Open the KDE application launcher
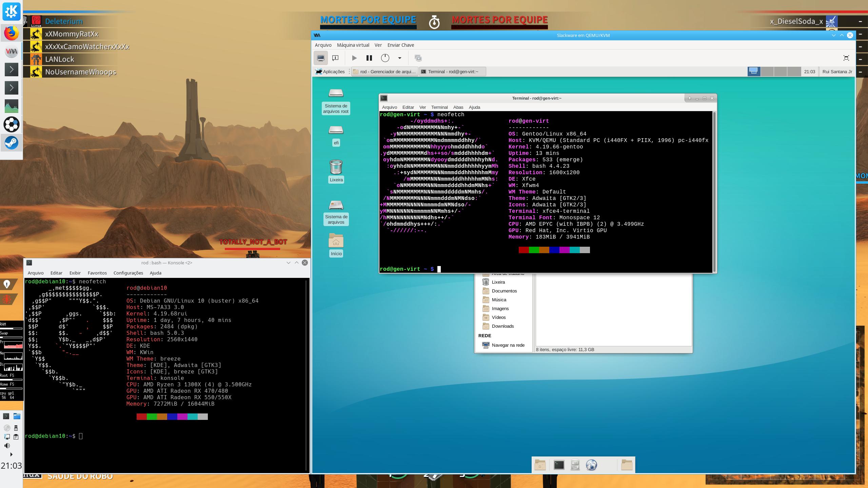This screenshot has height=488, width=868. [x=11, y=11]
